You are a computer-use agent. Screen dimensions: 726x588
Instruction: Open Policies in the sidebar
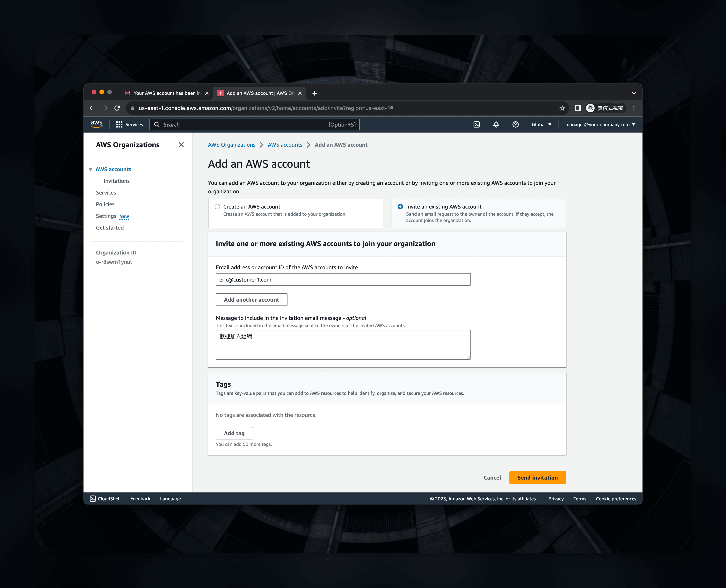point(105,204)
